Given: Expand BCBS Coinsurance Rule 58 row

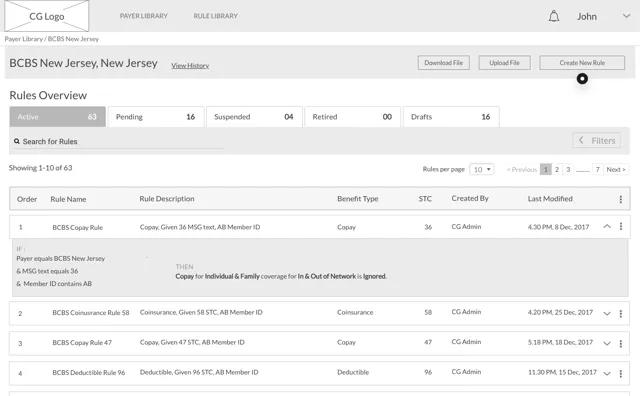Looking at the screenshot, I should (607, 314).
